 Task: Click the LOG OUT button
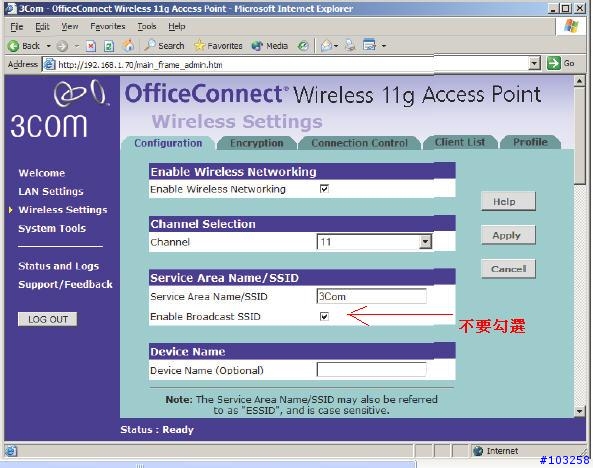click(x=48, y=319)
